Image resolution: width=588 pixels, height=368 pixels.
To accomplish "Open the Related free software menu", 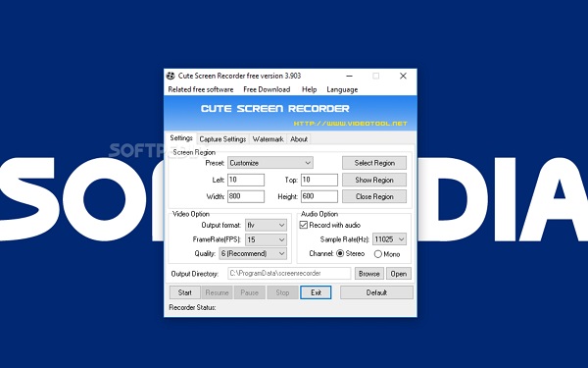I will point(201,89).
